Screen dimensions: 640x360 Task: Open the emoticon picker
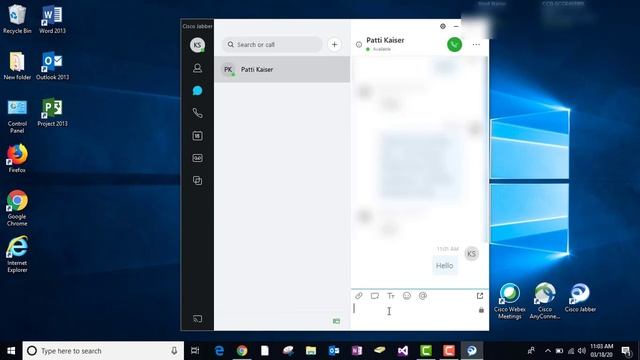[x=407, y=296]
